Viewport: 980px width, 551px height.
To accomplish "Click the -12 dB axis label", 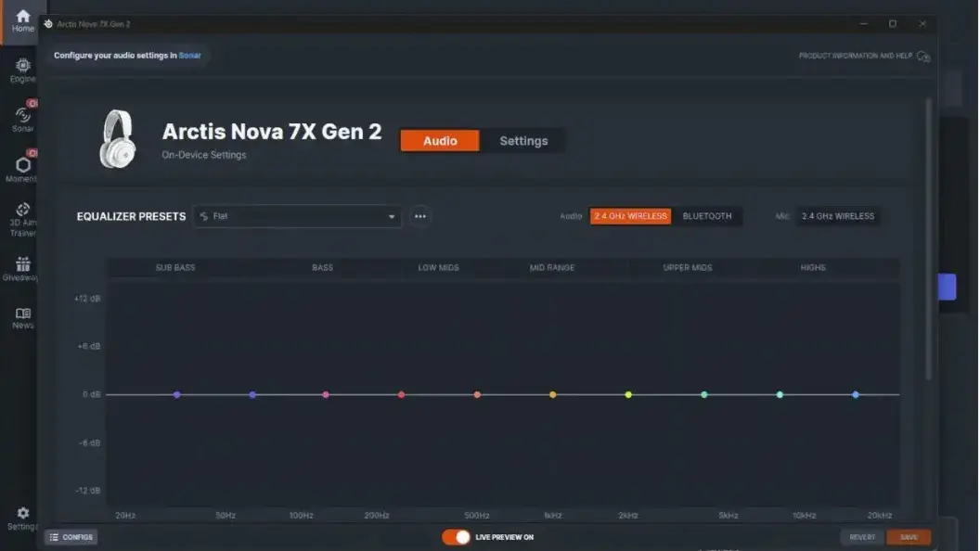I will click(x=88, y=491).
